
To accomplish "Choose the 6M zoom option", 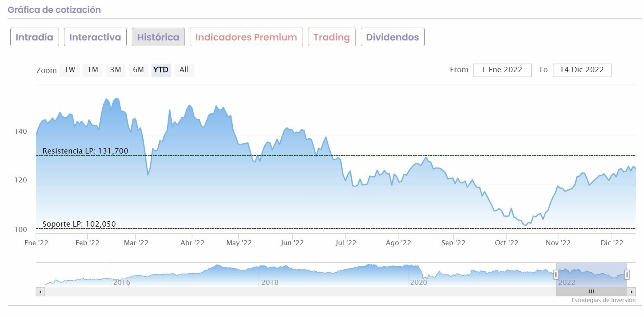I will coord(138,70).
